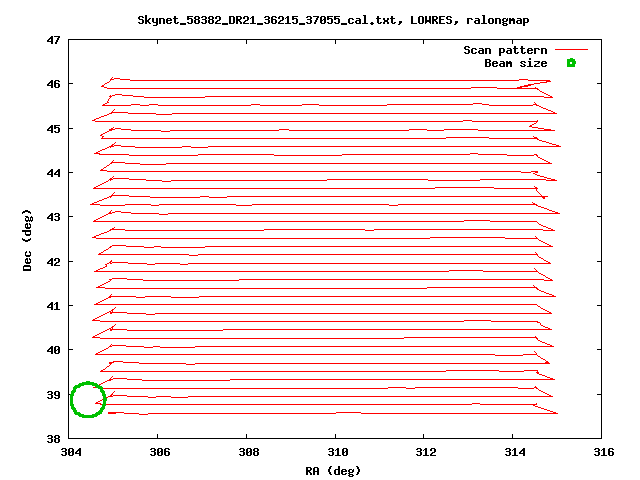
Task: Click the Dec axis tick label 46
Action: [x=53, y=84]
